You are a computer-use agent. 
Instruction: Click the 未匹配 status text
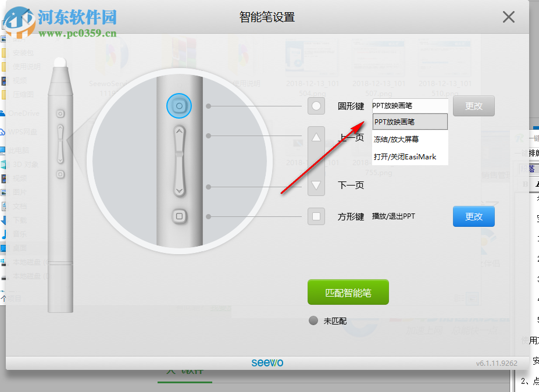tap(335, 321)
